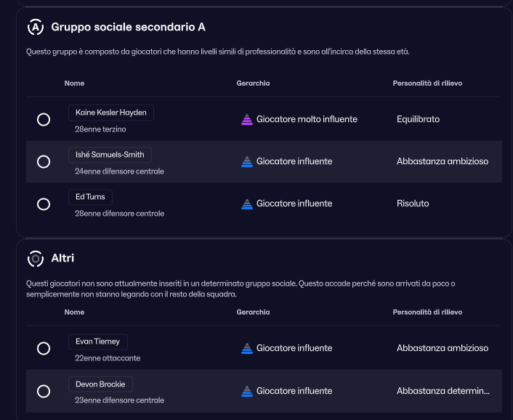The width and height of the screenshot is (513, 420).
Task: Select radio button for Evan Tierney
Action: click(44, 349)
